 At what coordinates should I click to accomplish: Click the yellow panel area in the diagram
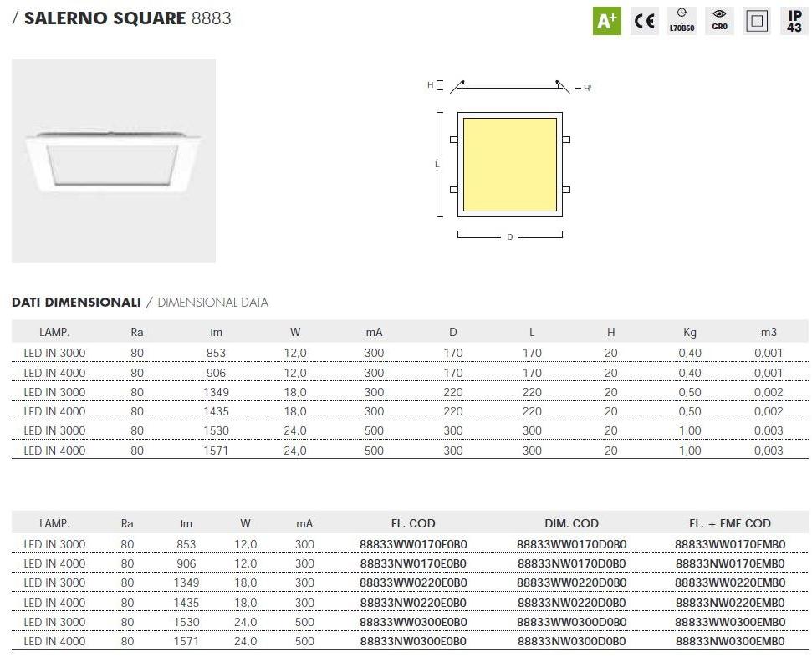tap(509, 164)
